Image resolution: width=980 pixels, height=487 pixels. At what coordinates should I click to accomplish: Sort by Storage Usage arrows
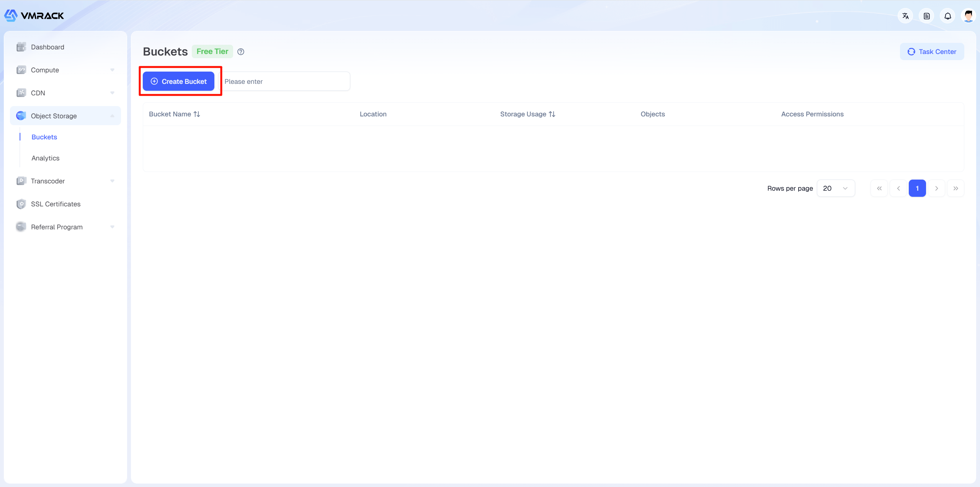[552, 114]
